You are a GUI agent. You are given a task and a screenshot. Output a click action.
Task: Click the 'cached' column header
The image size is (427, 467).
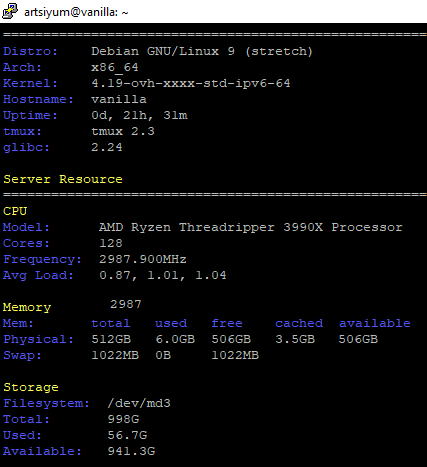299,323
